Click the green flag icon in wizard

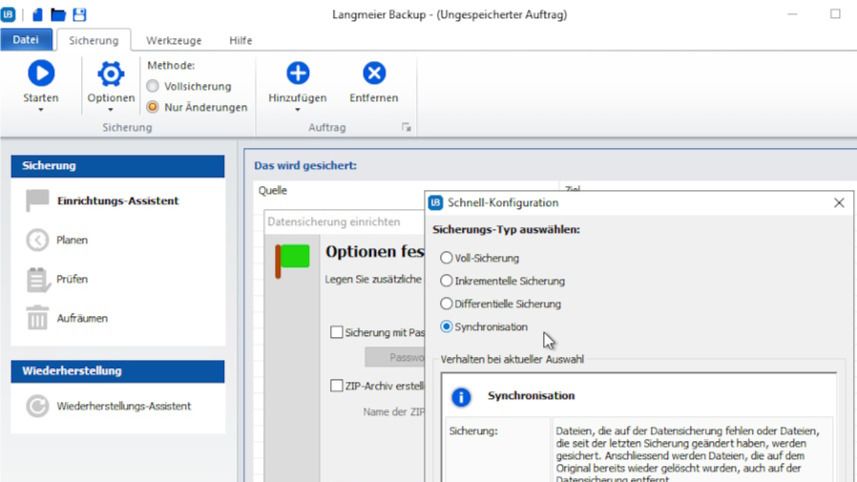click(292, 260)
